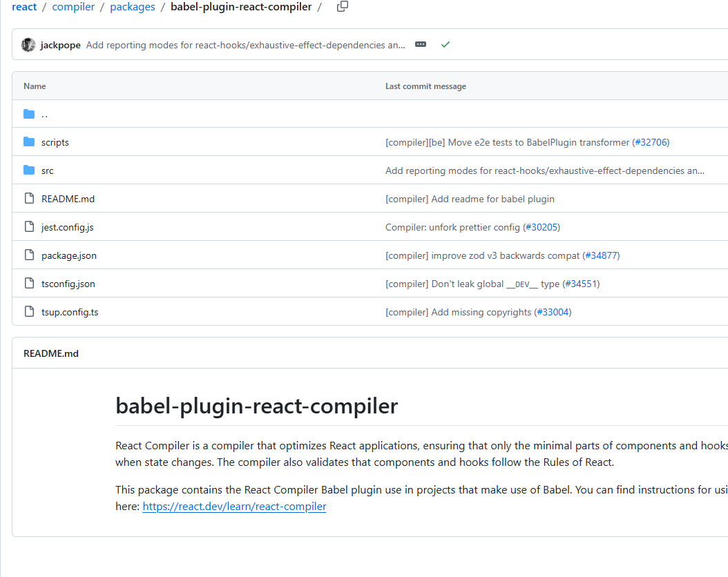Image resolution: width=728 pixels, height=577 pixels.
Task: Click the parent directory folder icon
Action: (x=29, y=114)
